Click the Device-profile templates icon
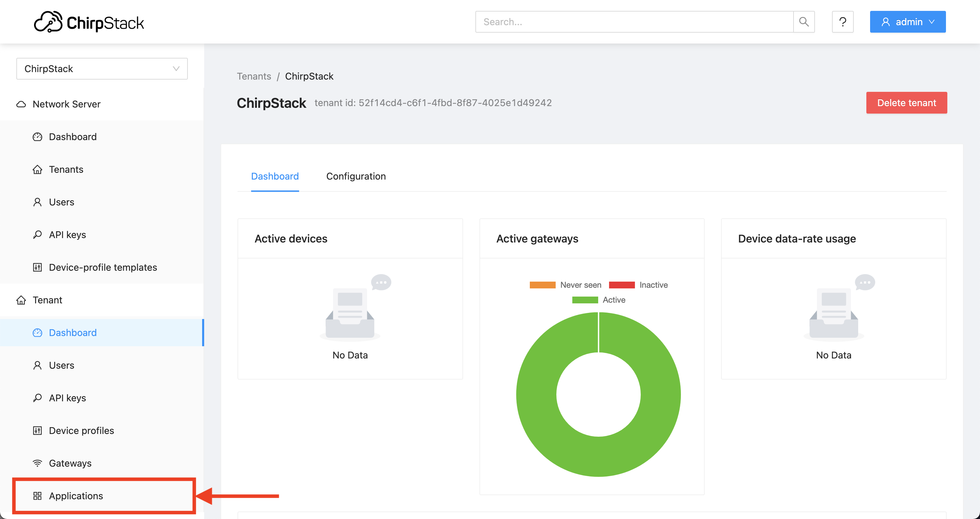The image size is (980, 519). coord(37,266)
